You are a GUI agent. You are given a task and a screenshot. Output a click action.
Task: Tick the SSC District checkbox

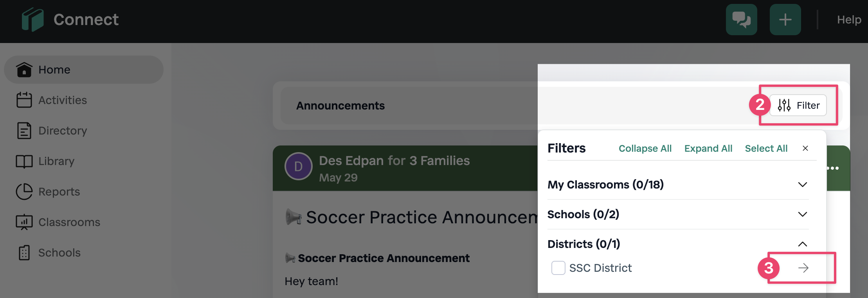pos(558,268)
